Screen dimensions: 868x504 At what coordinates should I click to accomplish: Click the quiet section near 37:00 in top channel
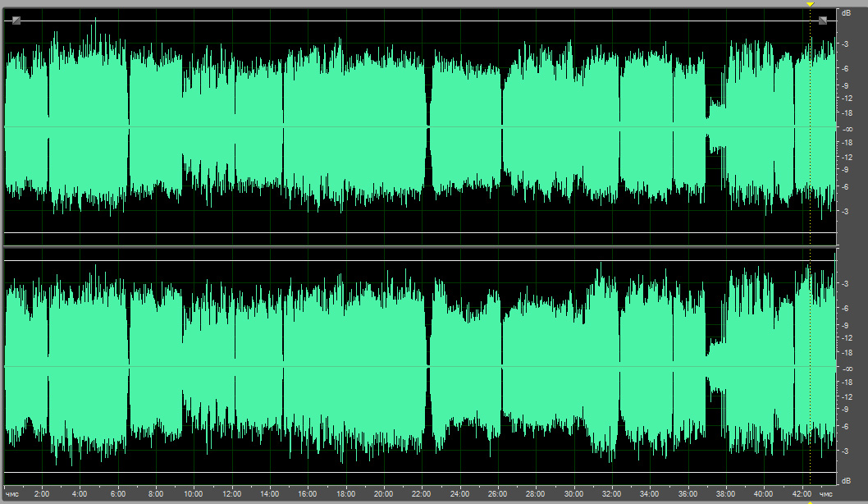coord(716,126)
